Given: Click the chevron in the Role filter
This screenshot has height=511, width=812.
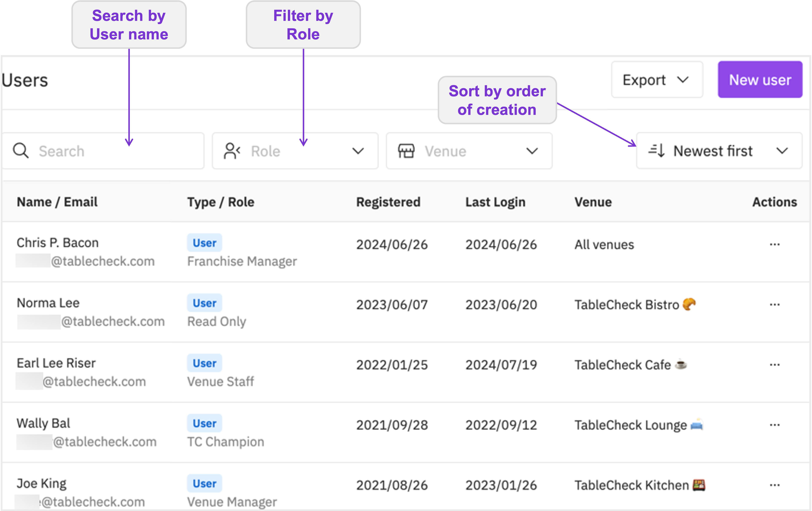Looking at the screenshot, I should [x=358, y=151].
